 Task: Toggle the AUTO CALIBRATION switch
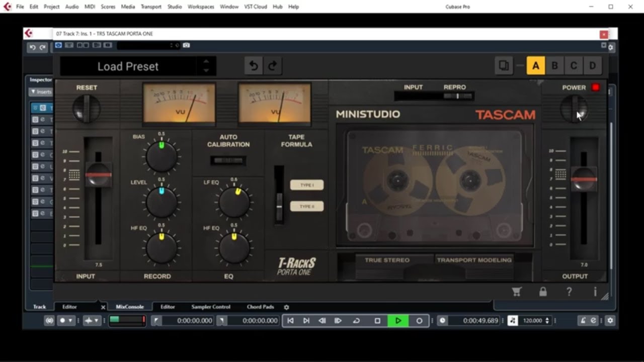228,161
